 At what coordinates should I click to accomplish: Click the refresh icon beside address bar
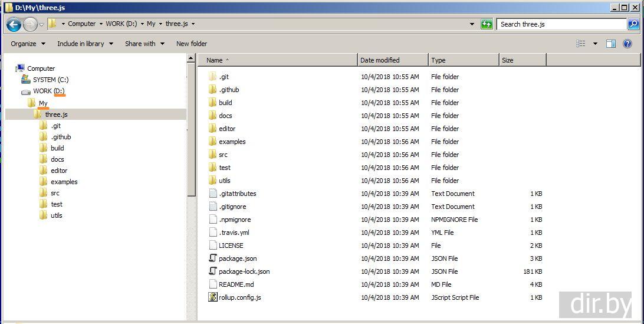[x=487, y=24]
